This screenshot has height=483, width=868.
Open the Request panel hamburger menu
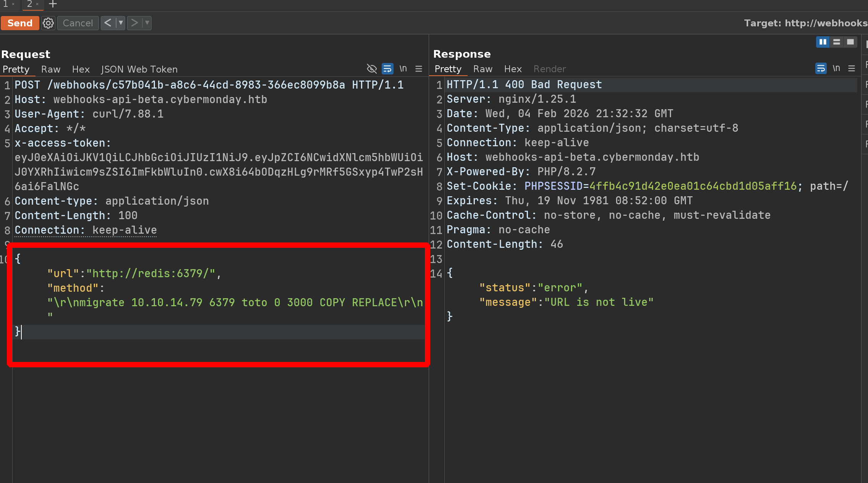tap(419, 69)
